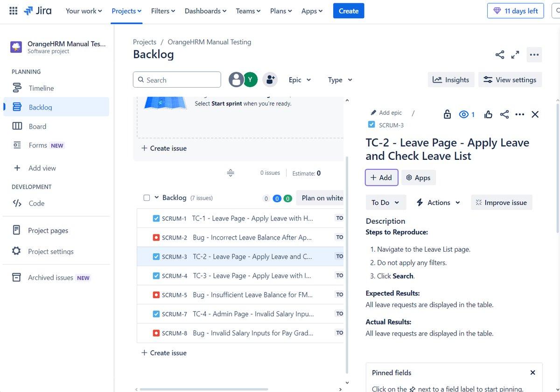This screenshot has width=560, height=392.
Task: Toggle the Backlog select-all checkbox
Action: click(x=147, y=198)
